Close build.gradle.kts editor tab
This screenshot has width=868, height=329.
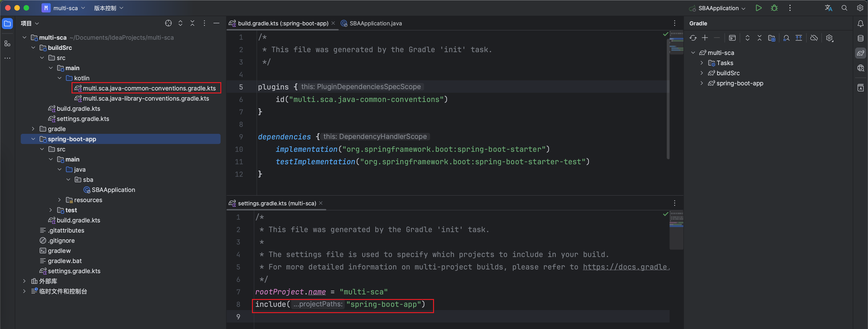click(333, 23)
